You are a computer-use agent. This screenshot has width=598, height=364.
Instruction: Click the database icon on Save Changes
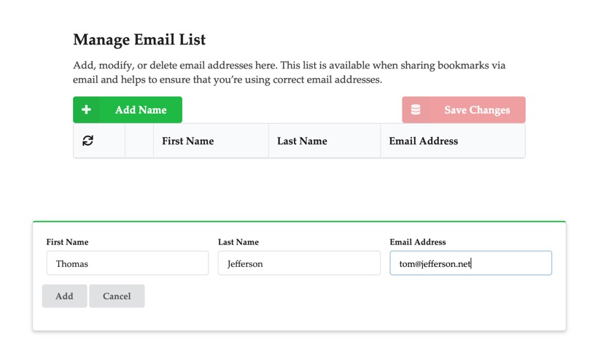point(416,110)
